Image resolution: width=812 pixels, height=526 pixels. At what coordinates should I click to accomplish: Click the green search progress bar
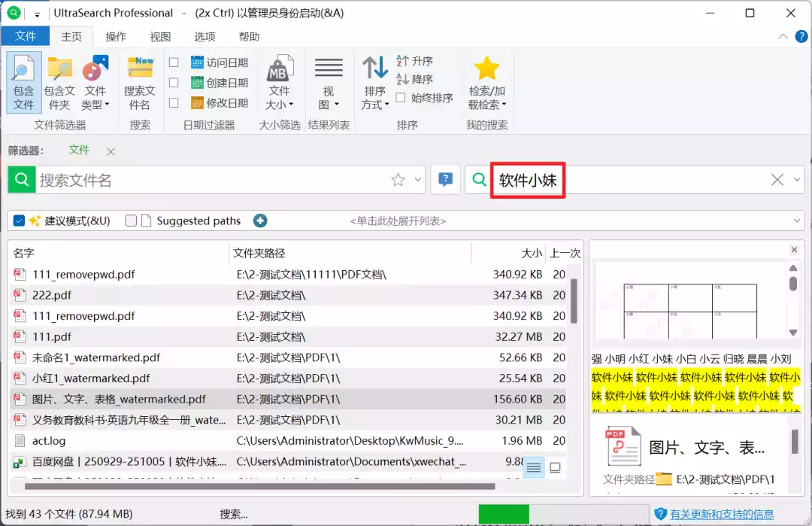click(504, 514)
